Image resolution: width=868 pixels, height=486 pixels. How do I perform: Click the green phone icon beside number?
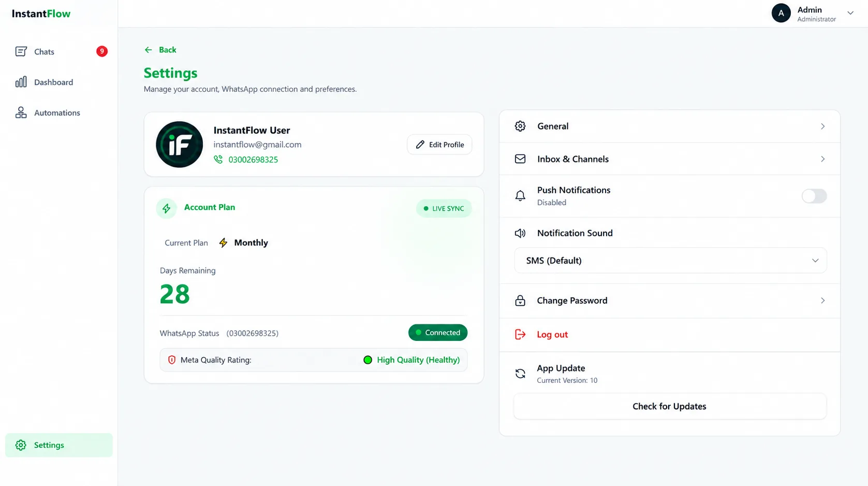point(218,160)
